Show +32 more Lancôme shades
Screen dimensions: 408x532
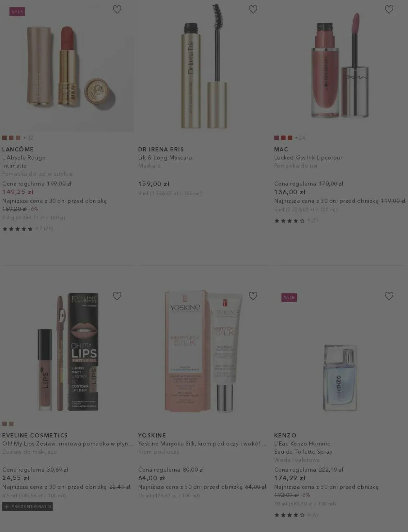pyautogui.click(x=28, y=138)
